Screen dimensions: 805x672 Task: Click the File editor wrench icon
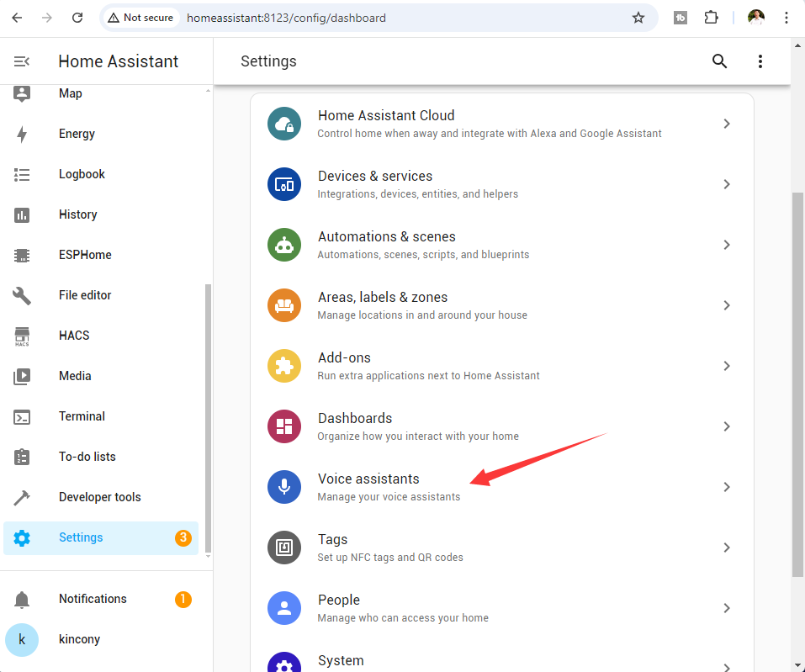(22, 296)
